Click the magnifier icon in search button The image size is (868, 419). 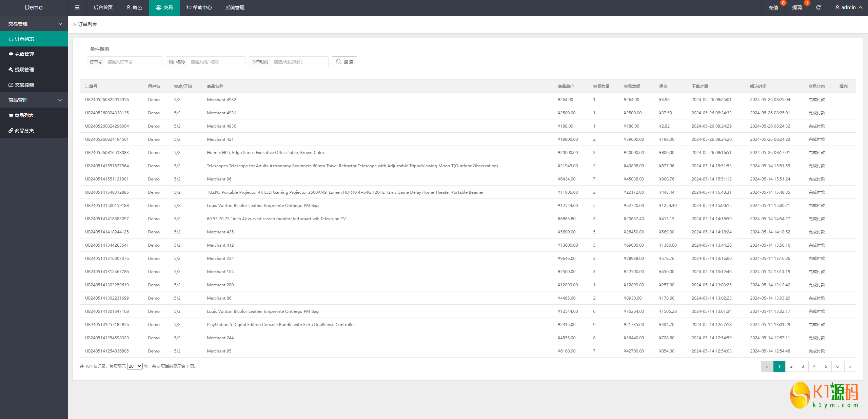pos(338,62)
